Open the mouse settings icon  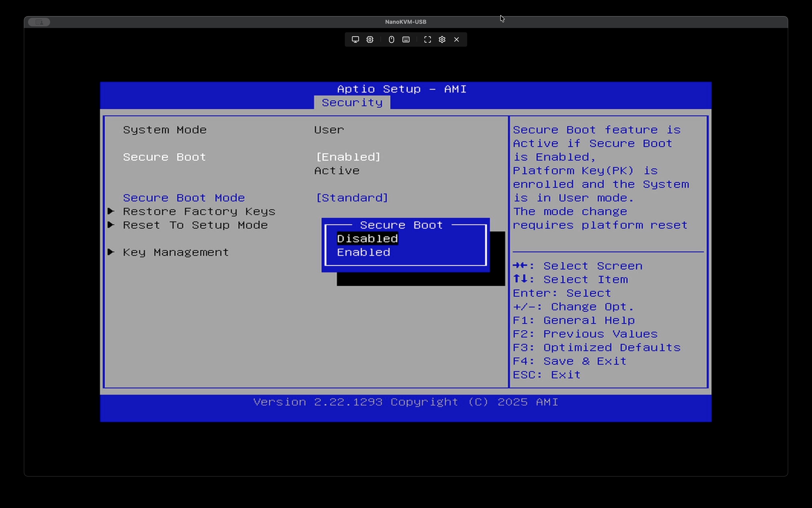(391, 40)
